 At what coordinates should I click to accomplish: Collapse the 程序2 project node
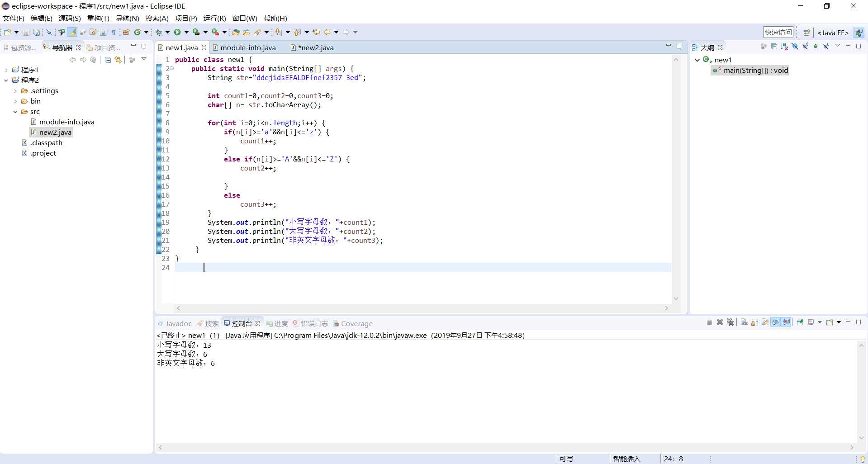[6, 80]
